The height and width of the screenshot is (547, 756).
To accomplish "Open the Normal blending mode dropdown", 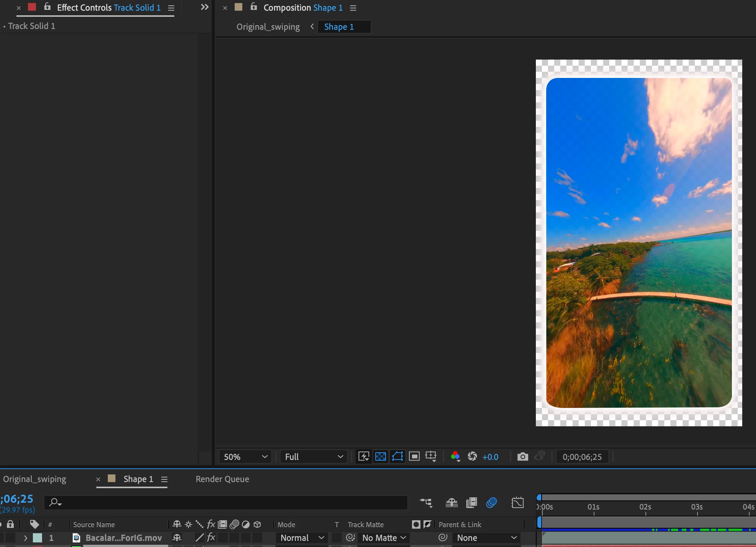I will coord(302,538).
